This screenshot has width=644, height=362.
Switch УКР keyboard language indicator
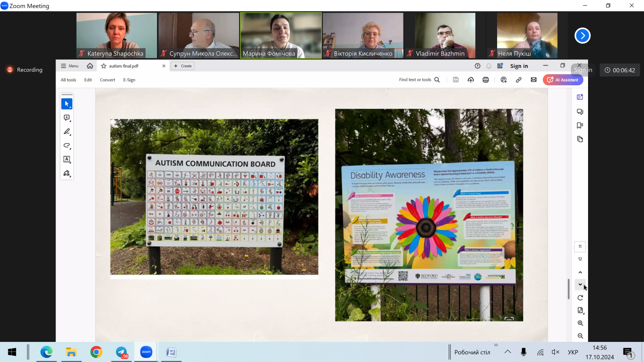click(573, 352)
